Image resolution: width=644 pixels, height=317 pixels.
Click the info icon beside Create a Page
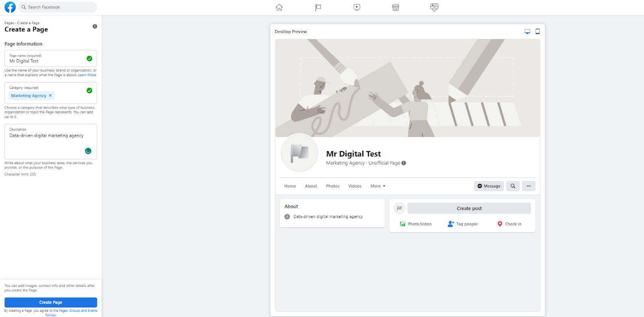click(95, 27)
